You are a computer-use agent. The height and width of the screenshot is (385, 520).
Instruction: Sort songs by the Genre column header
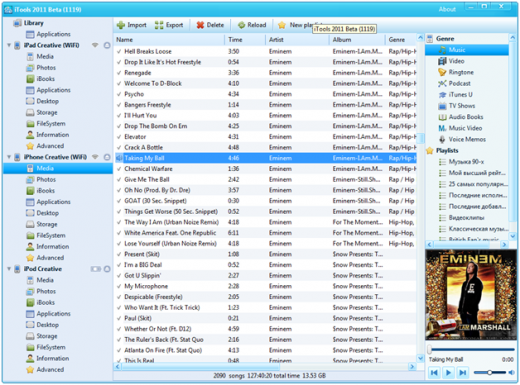tap(401, 40)
